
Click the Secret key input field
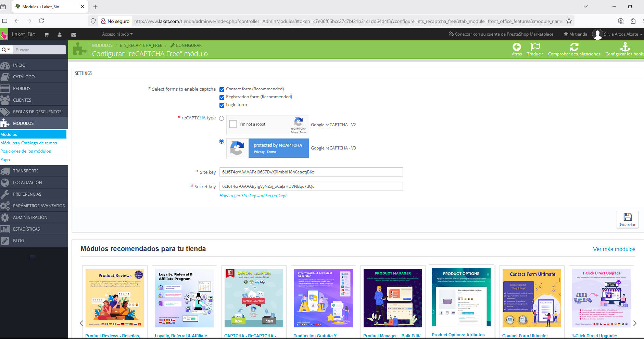tap(311, 186)
